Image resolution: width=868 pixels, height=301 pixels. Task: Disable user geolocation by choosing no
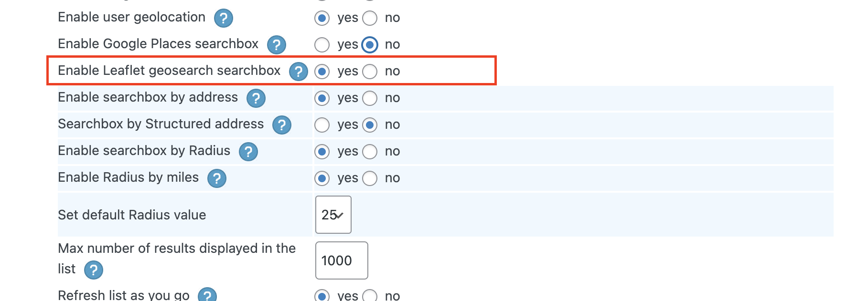(370, 18)
